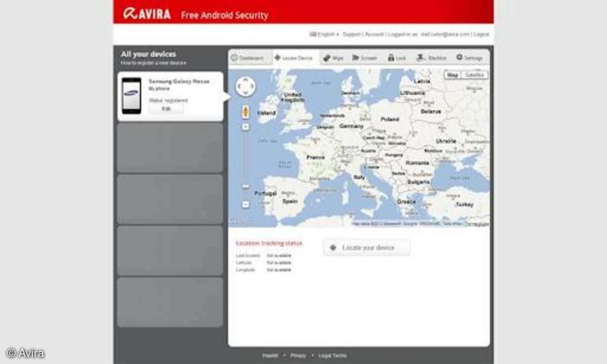Click the map Terms of Use link
Viewport: 607px width, 364px height.
(476, 223)
